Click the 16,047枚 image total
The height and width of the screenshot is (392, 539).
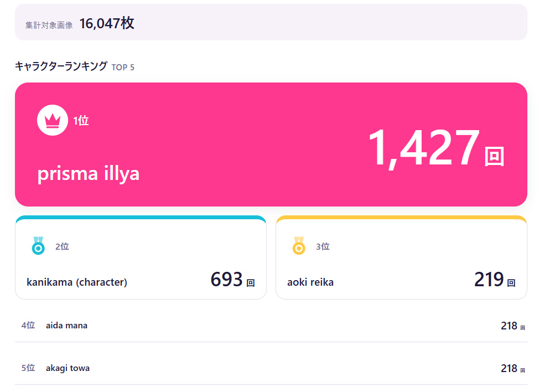point(107,23)
